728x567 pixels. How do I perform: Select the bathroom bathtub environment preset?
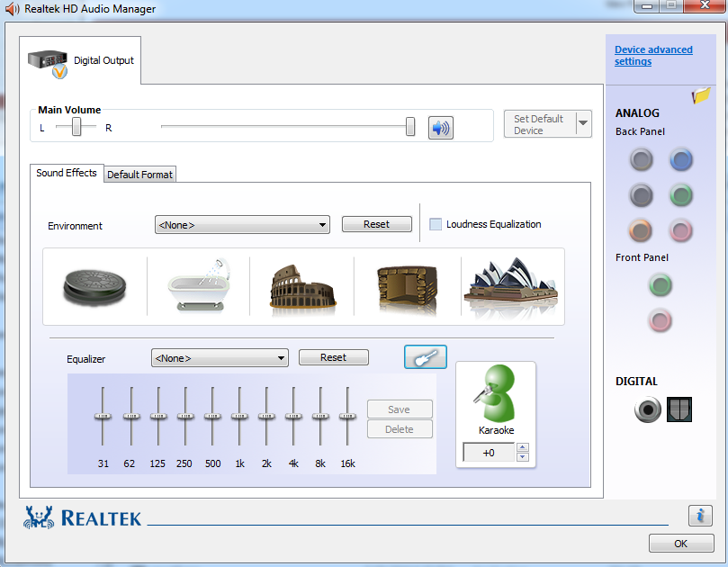[199, 286]
